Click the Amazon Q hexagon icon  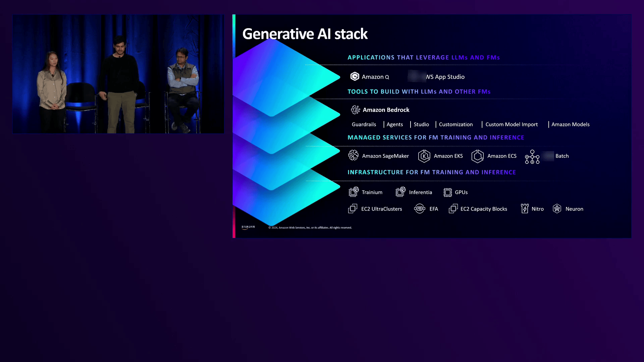coord(355,77)
